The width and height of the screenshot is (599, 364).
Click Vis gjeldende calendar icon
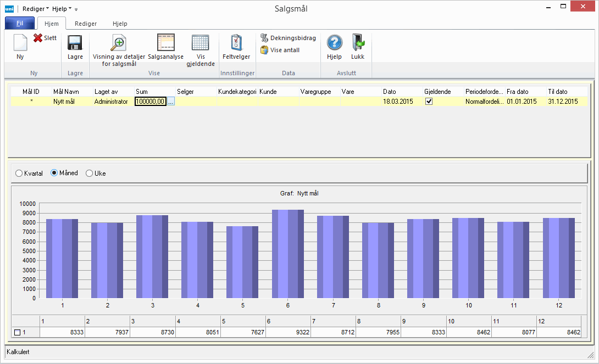point(200,43)
